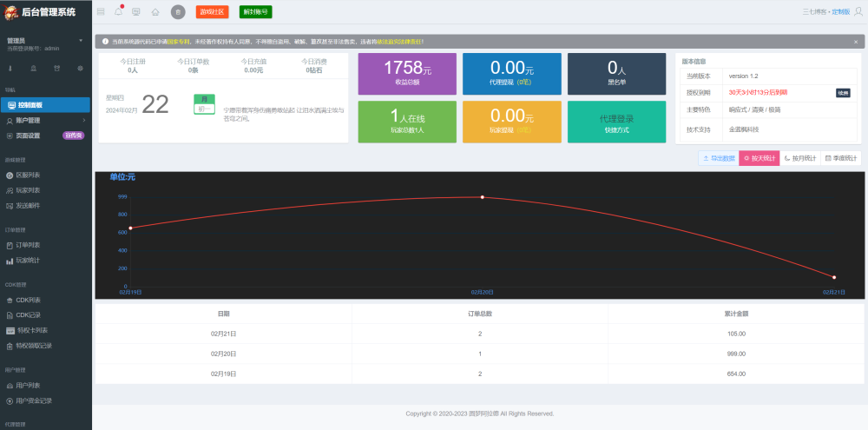Click the monitor icon in top bar
The width and height of the screenshot is (868, 430).
coord(136,11)
